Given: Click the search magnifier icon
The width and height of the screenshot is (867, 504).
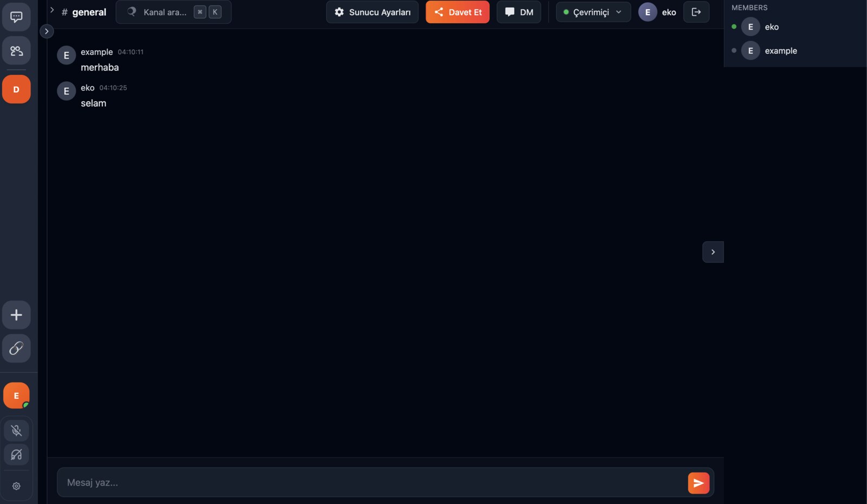Looking at the screenshot, I should (132, 11).
